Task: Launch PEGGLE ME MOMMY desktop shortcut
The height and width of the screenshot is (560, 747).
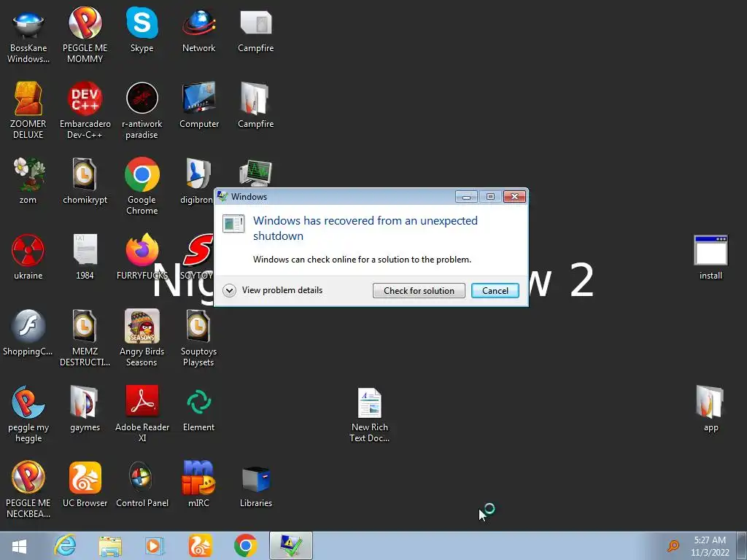Action: [x=85, y=35]
